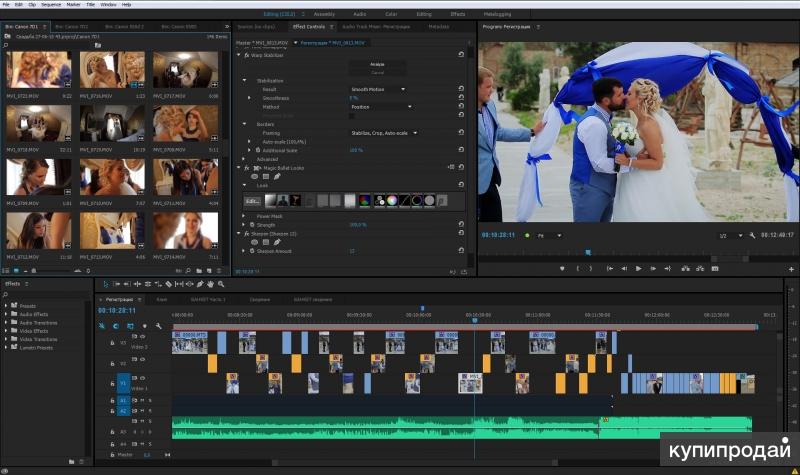Click the Program monitor playhead marker
This screenshot has width=800, height=475.
[x=588, y=252]
